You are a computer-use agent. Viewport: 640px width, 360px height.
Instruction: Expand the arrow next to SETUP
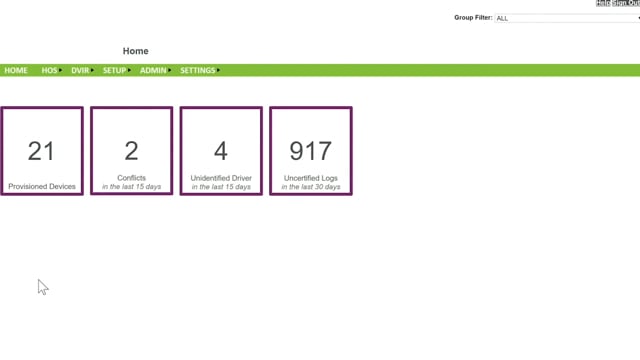click(x=129, y=70)
